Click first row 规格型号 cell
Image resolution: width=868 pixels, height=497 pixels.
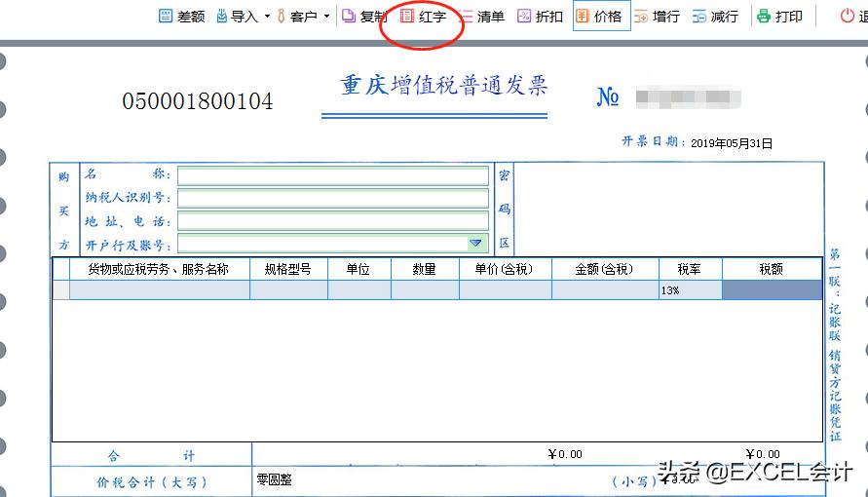pos(288,290)
